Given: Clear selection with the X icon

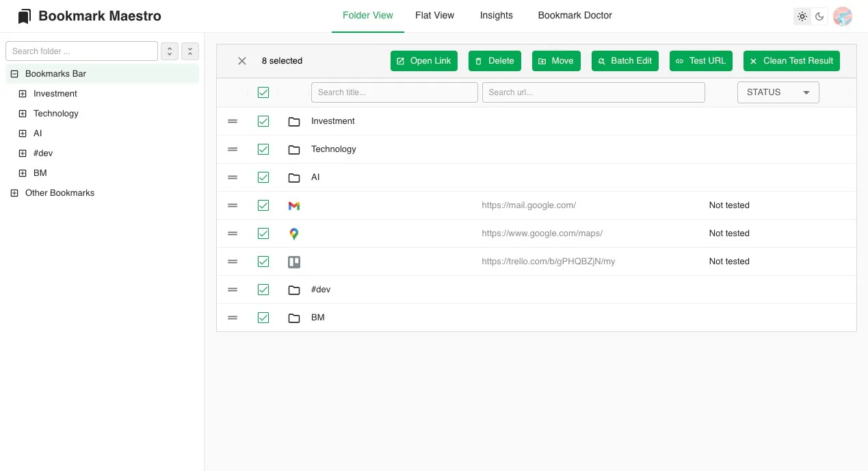Looking at the screenshot, I should pos(242,61).
